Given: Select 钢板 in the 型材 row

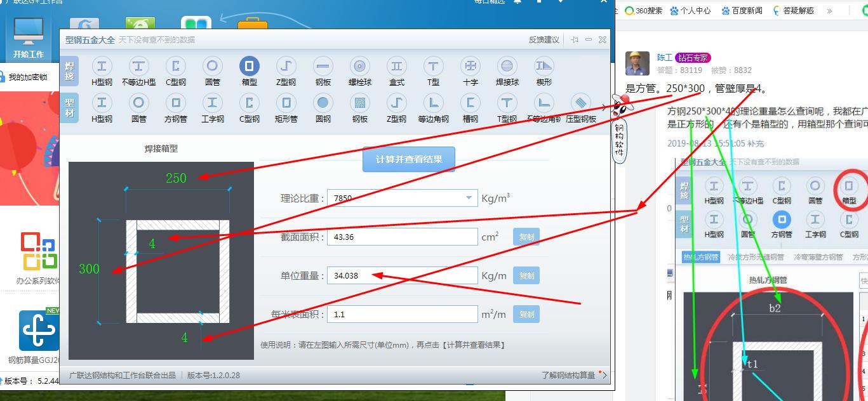Looking at the screenshot, I should click(359, 103).
